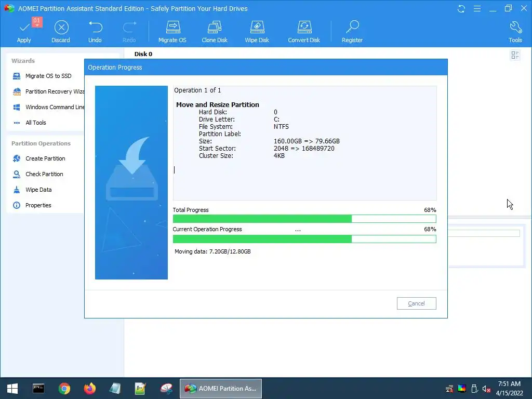Image resolution: width=532 pixels, height=399 pixels.
Task: Click the 'Operation 1 of 1' text
Action: 197,90
